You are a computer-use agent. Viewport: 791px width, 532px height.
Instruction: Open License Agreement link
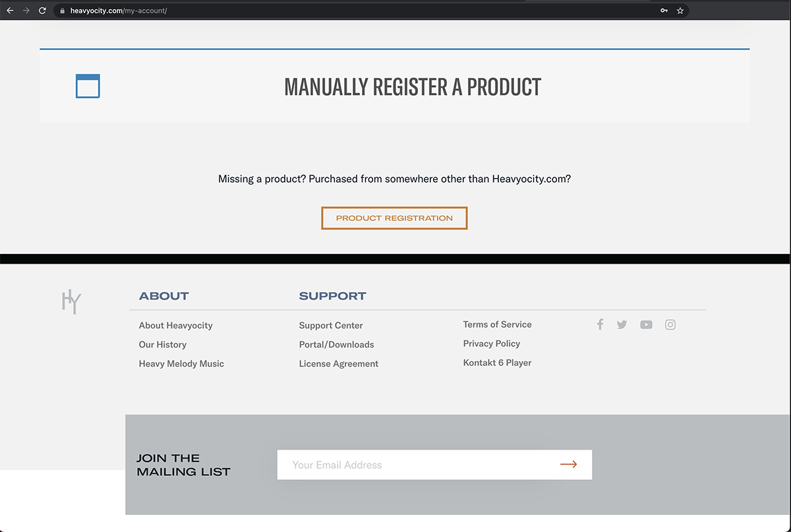pos(338,364)
